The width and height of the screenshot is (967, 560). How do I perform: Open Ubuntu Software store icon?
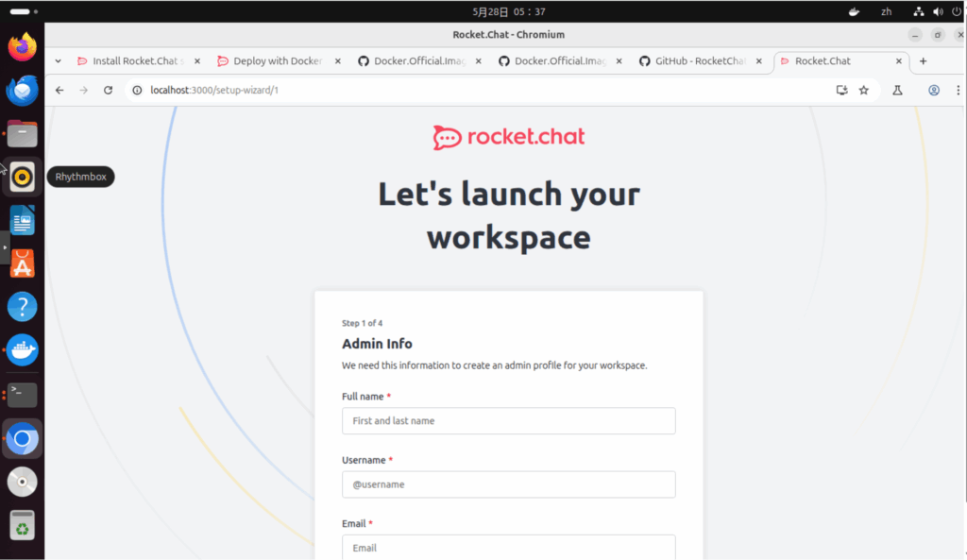pos(23,263)
